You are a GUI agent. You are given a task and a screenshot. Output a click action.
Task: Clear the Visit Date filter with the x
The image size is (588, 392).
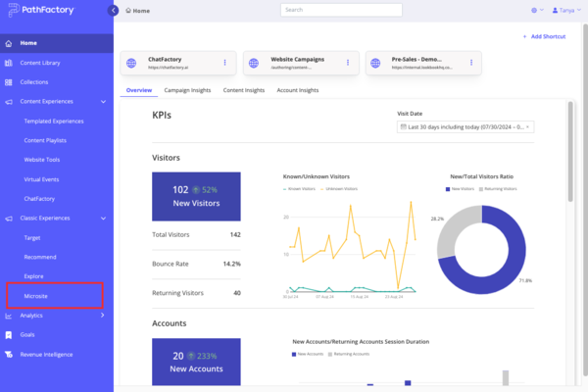coord(527,127)
